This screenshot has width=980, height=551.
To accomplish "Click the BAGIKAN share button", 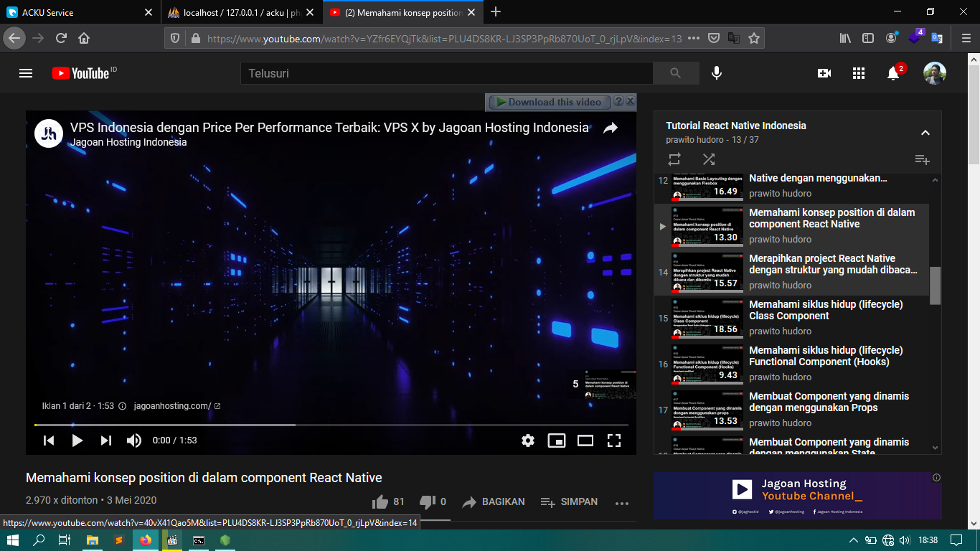I will click(x=494, y=502).
